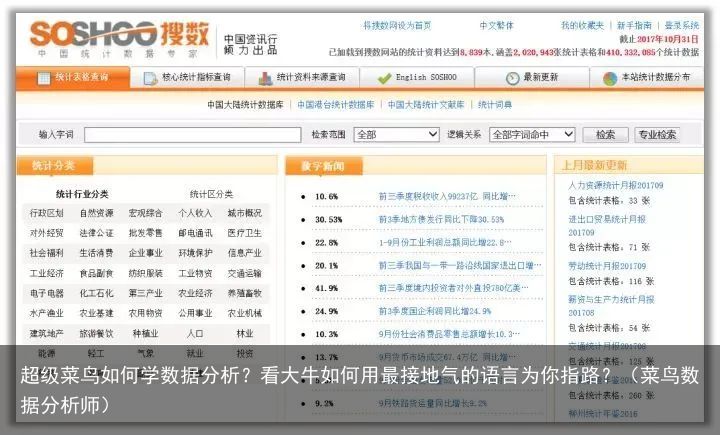Viewport: 720px width, 435px height.
Task: Click the table icon on 统计表格查询 tab
Action: (44, 78)
